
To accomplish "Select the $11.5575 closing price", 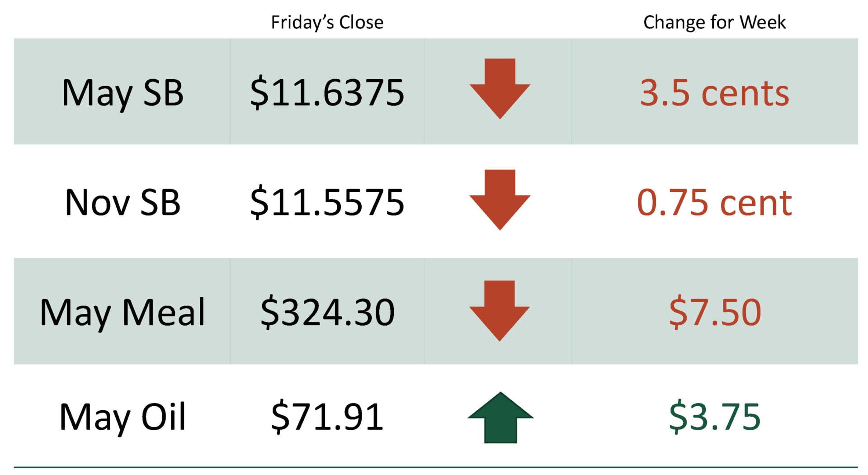I will 327,202.
